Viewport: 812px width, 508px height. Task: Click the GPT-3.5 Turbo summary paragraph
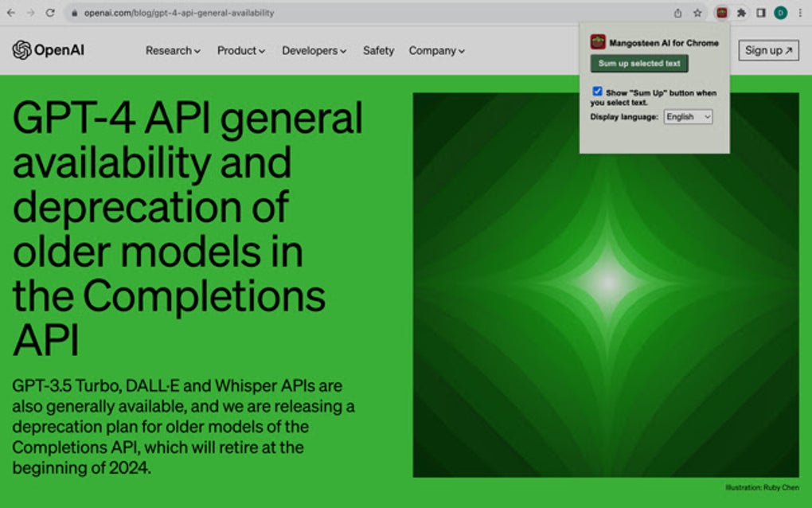pos(183,427)
